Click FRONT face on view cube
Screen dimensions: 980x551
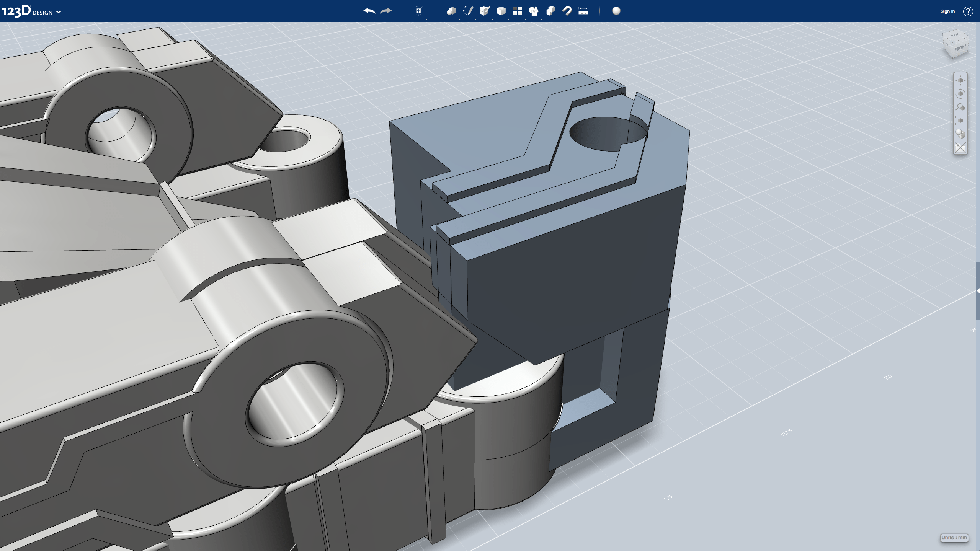[x=960, y=49]
